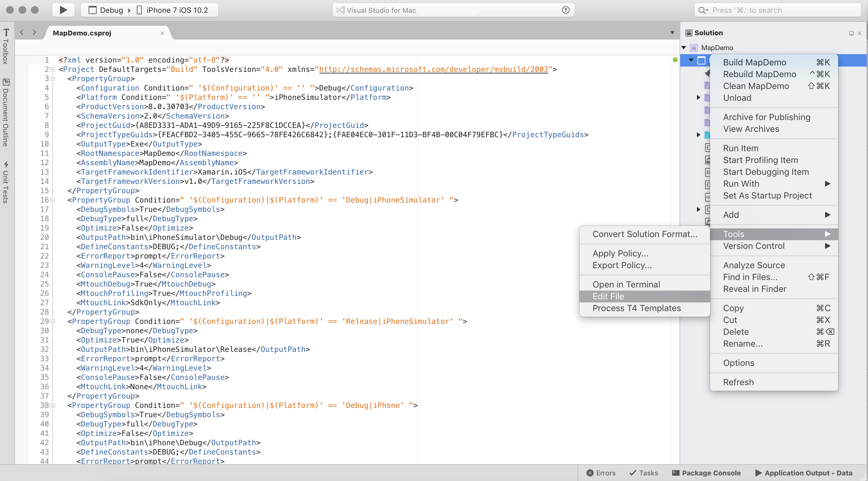The width and height of the screenshot is (868, 481).
Task: Click the Solution pad header icon
Action: point(689,33)
